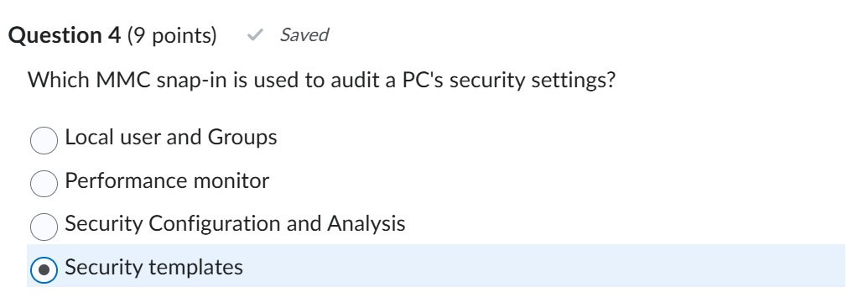Click the 'Performance monitor' answer text
Viewport: 868px width, 308px height.
tap(167, 180)
